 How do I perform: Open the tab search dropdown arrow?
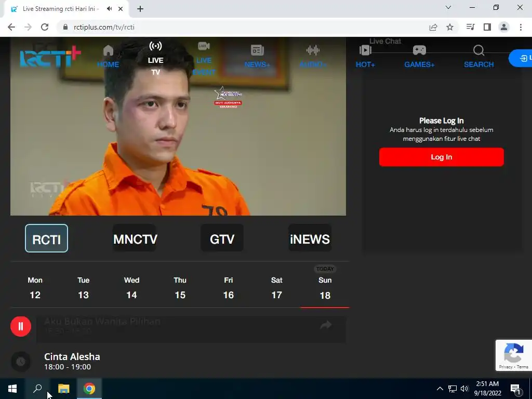pyautogui.click(x=448, y=7)
